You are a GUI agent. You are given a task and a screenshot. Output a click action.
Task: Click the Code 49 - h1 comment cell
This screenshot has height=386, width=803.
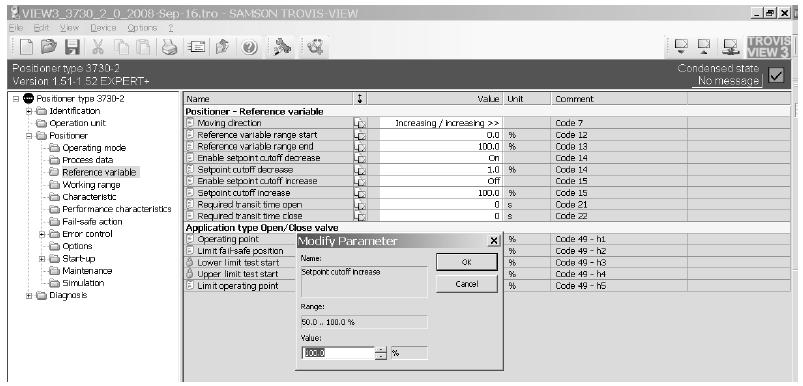[x=620, y=239]
